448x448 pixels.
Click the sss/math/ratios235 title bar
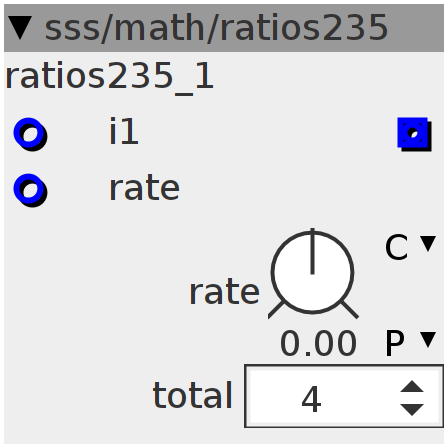point(224,28)
